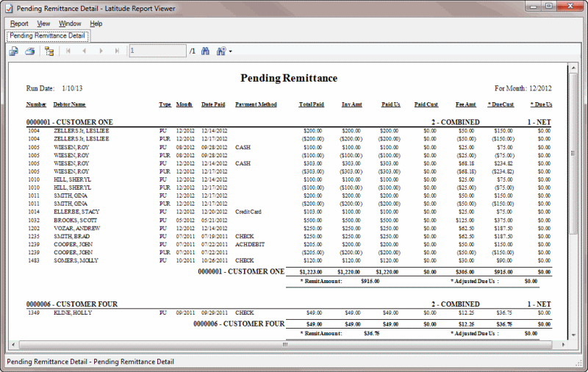Click the horizontal scrollbar thumb
The height and width of the screenshot is (372, 588).
click(284, 344)
